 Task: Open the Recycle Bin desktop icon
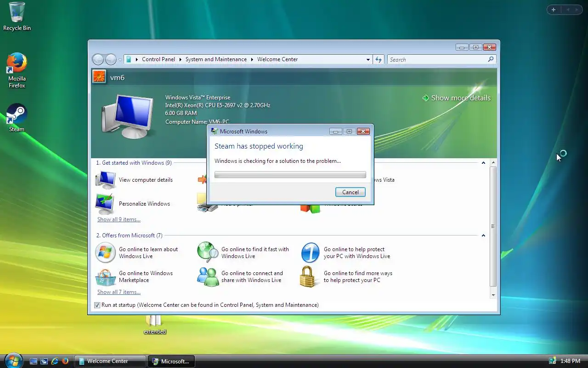click(x=17, y=17)
